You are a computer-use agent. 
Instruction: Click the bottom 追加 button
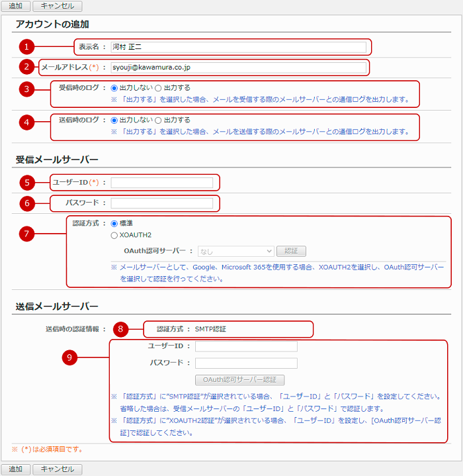coord(16,469)
